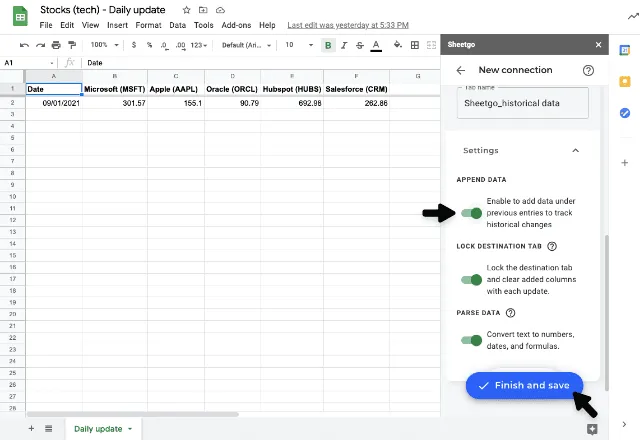Click the Explore icon at bottom right
The width and height of the screenshot is (640, 440).
pos(592,429)
